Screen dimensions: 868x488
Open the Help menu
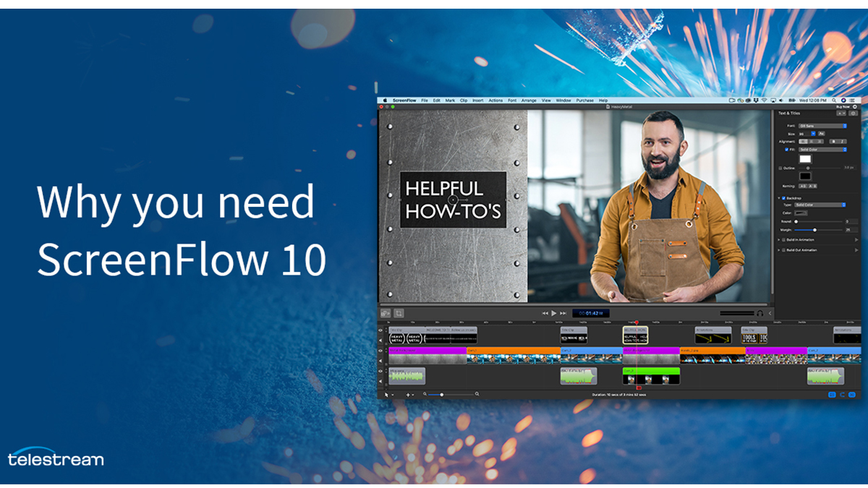coord(603,100)
